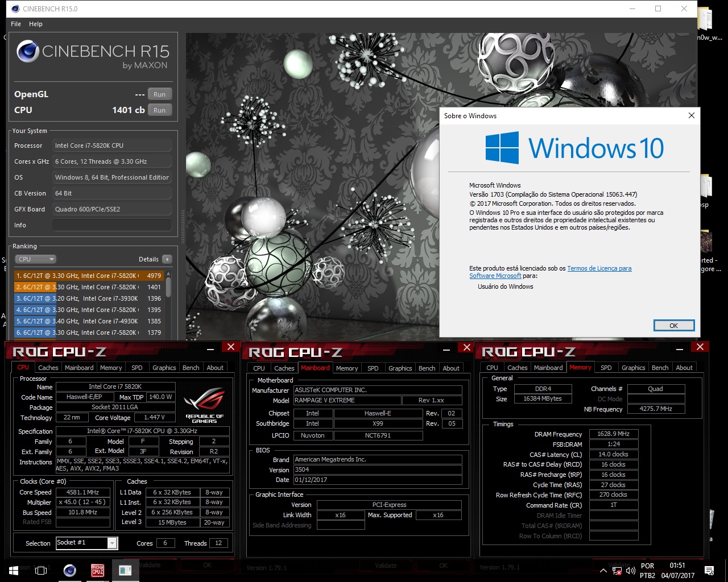Open the active window icon next to CPU-Z on taskbar
The width and height of the screenshot is (728, 582).
(x=126, y=570)
